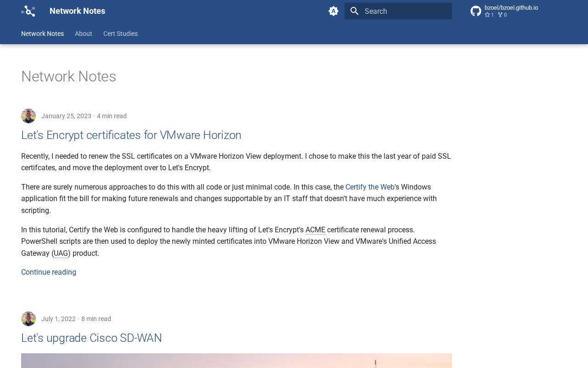This screenshot has width=588, height=368.
Task: Click the 8 min read label
Action: coord(96,319)
